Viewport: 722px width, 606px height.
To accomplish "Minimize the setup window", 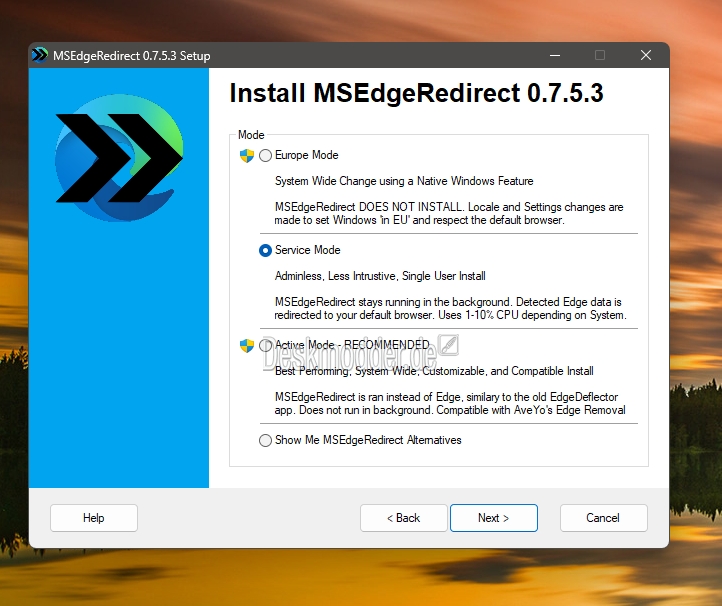I will 555,55.
